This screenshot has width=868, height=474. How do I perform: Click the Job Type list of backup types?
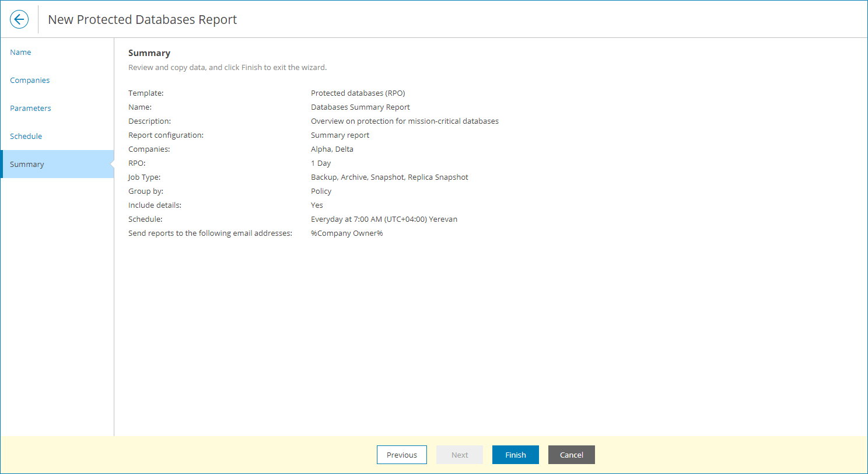(389, 177)
